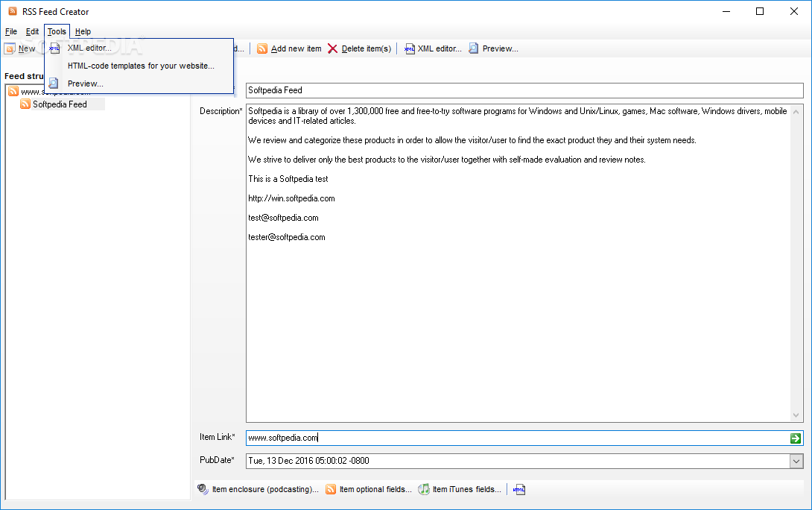Click the New feed toolbar button
This screenshot has width=812, height=510.
[x=20, y=48]
